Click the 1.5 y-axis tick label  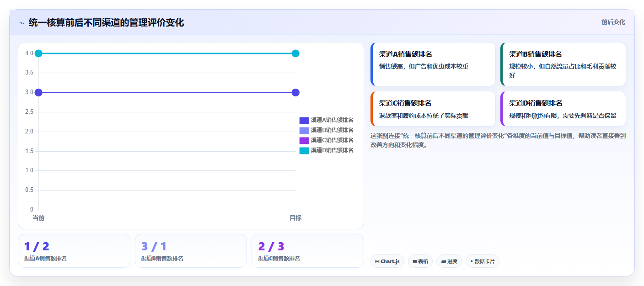coord(29,151)
